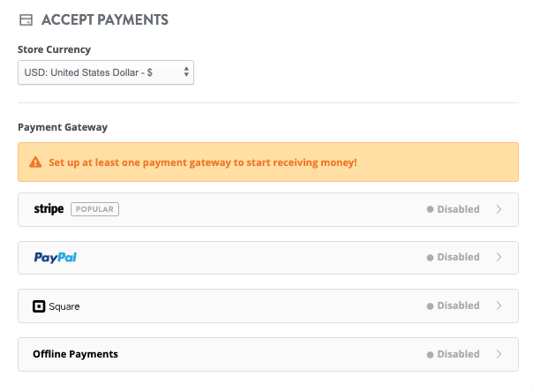Click the Accept Payments card icon
533x392 pixels.
(x=26, y=19)
